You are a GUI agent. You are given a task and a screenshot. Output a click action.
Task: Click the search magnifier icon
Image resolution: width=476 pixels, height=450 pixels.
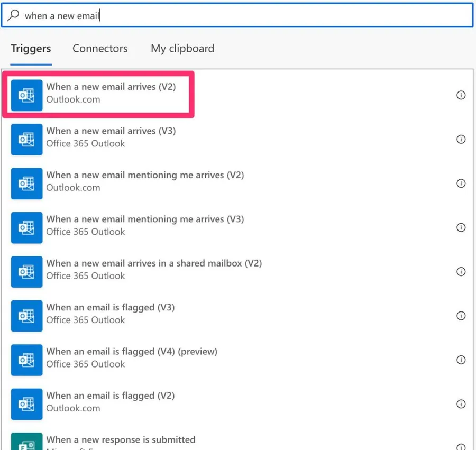pos(14,15)
